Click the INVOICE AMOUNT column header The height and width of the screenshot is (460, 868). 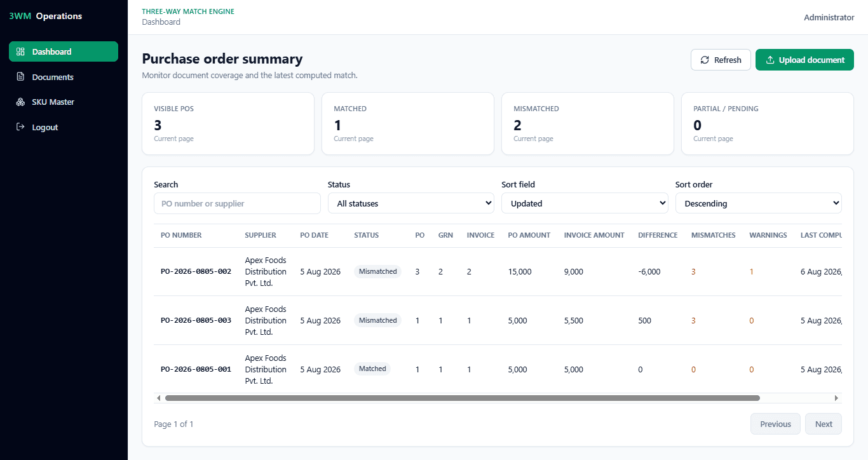pyautogui.click(x=594, y=235)
